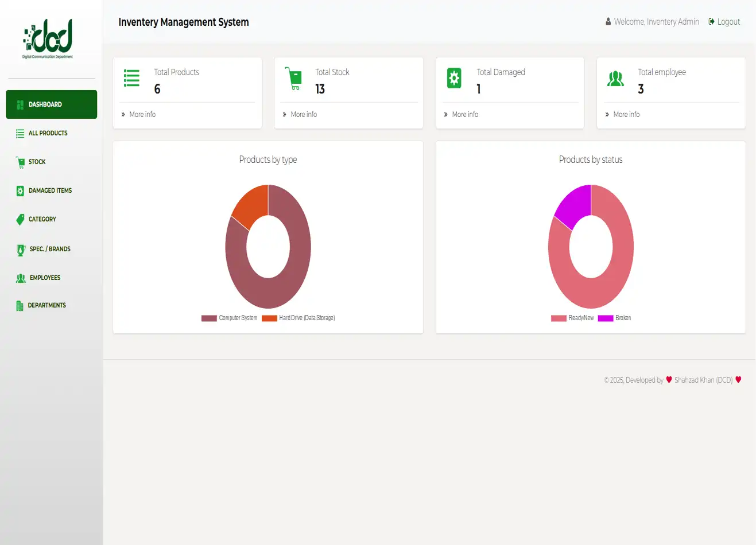Go to Damaged Items in sidebar
756x545 pixels.
tap(50, 190)
